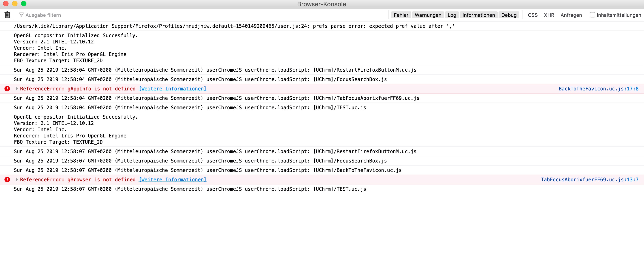
Task: Click the filter funnel icon
Action: pos(21,15)
